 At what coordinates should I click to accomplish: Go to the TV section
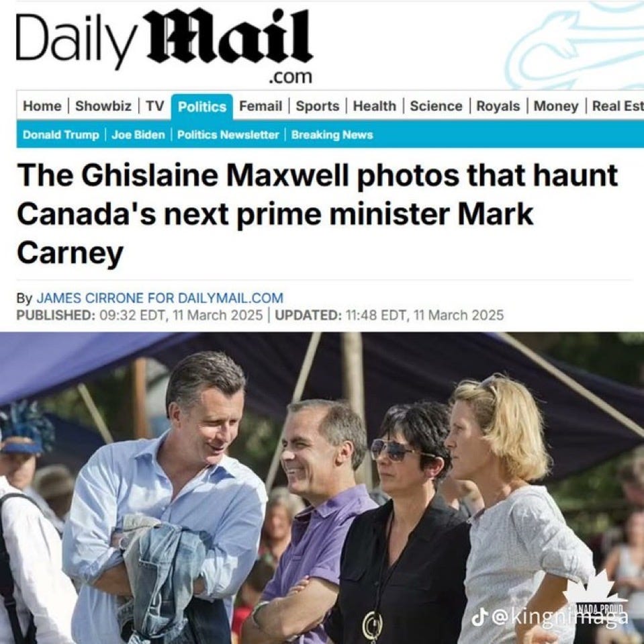(x=155, y=106)
